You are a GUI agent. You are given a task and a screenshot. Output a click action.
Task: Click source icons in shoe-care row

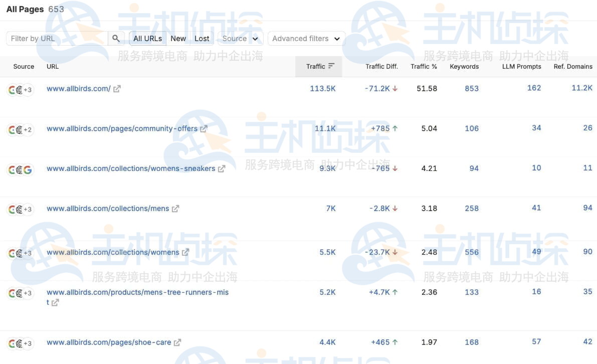coord(20,343)
